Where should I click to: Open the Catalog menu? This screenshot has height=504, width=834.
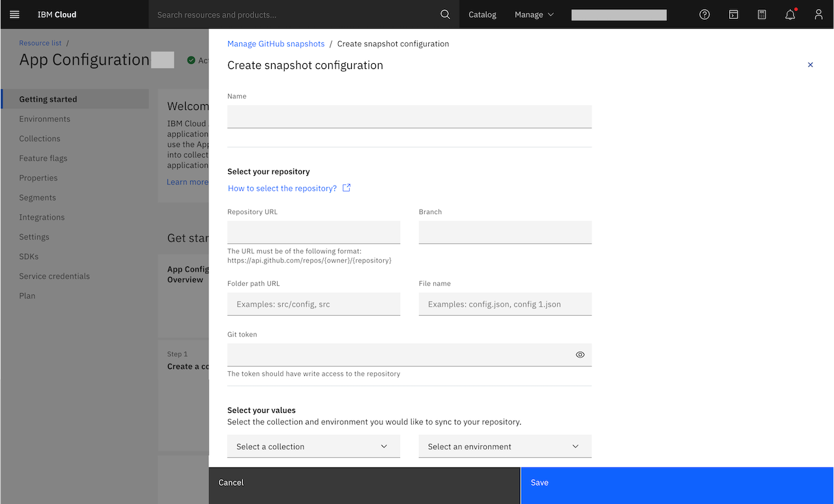(482, 14)
